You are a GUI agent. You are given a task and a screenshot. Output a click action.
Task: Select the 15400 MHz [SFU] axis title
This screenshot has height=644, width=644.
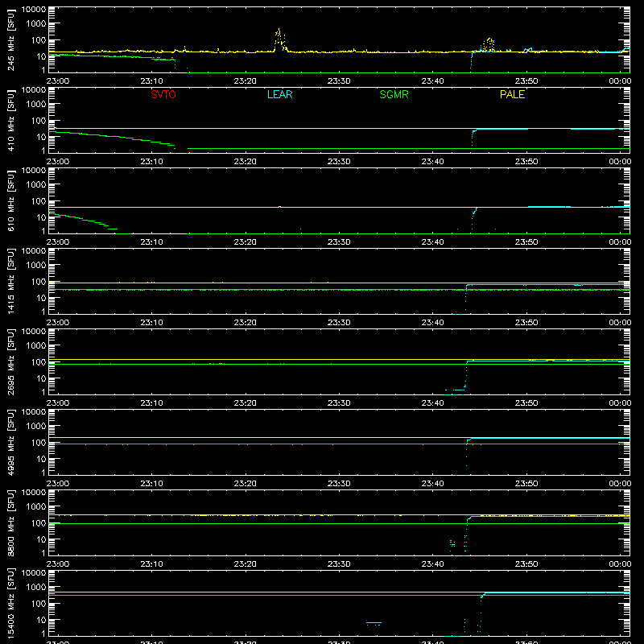point(10,603)
